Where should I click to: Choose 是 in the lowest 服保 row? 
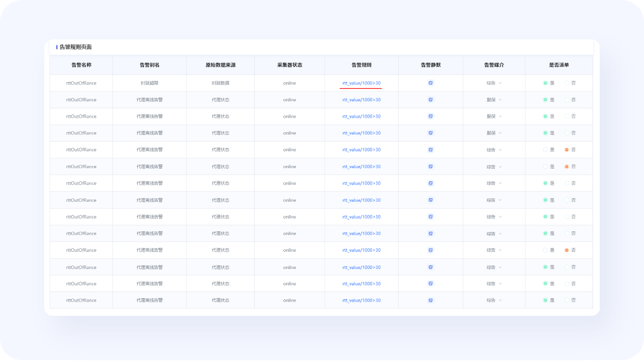click(546, 133)
